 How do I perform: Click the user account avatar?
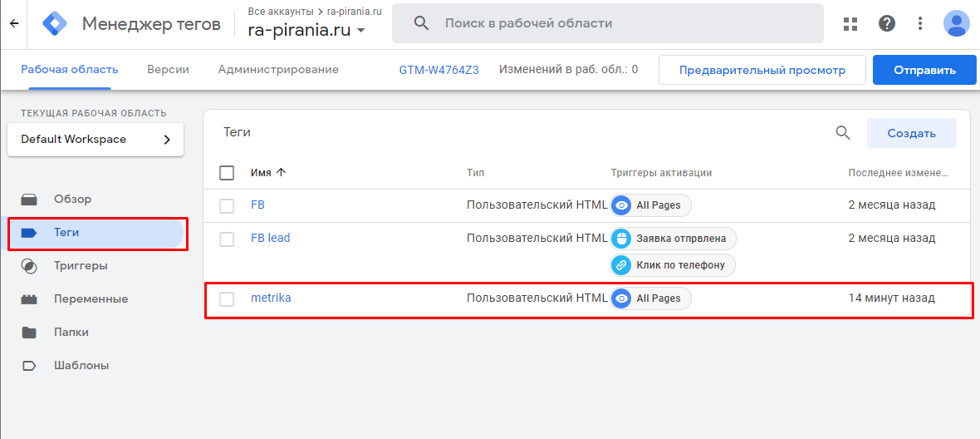[956, 23]
